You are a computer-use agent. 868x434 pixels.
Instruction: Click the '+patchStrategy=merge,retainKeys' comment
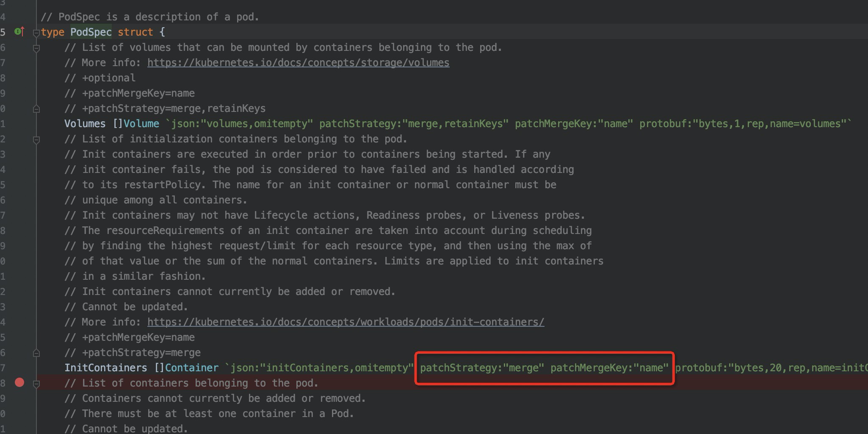[x=165, y=108]
